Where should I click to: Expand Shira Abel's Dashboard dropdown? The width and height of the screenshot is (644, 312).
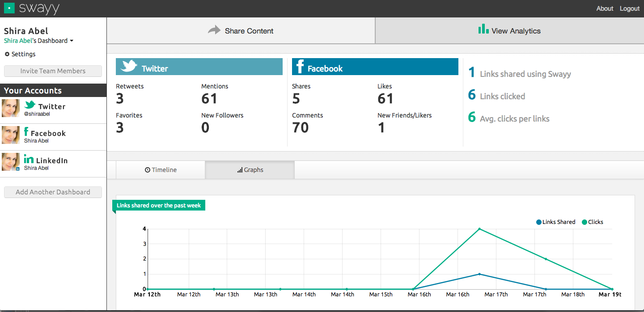coord(36,40)
